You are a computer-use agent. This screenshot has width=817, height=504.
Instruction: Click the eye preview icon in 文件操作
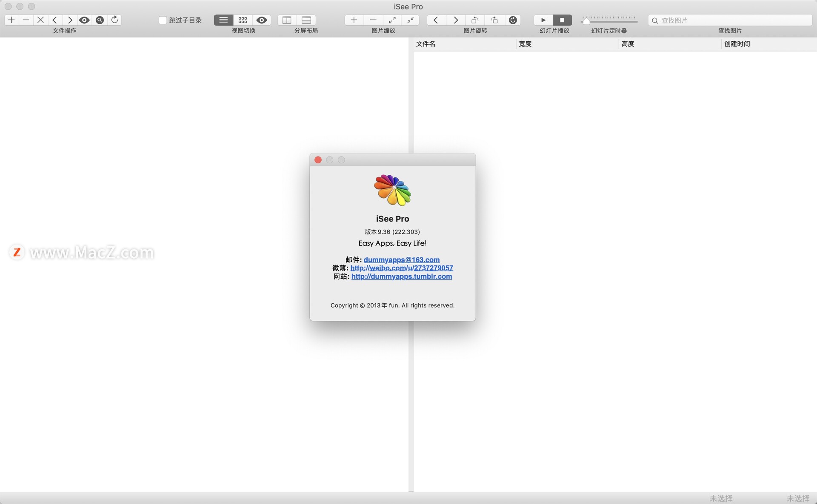pos(84,20)
